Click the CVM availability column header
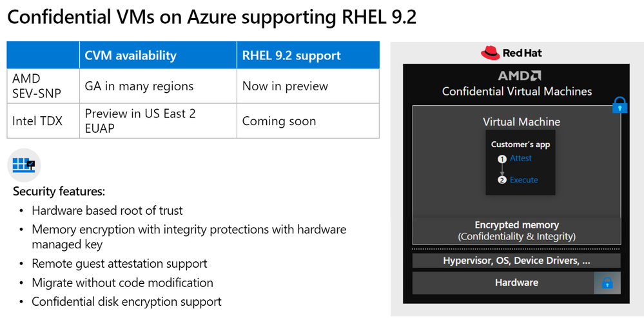Screen dimensions: 644x318 click(130, 55)
